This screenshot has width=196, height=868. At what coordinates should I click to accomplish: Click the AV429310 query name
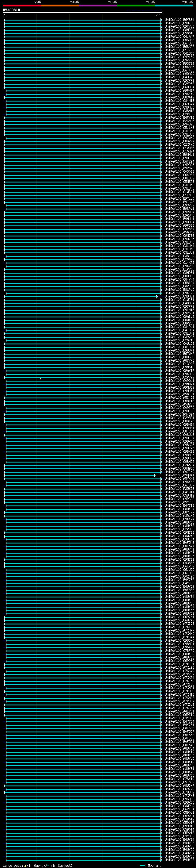[x=11, y=10]
